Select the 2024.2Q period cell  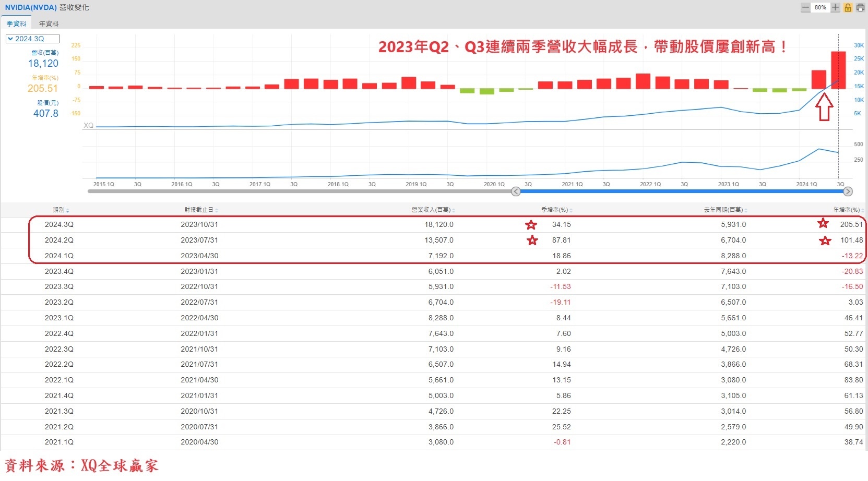click(59, 240)
